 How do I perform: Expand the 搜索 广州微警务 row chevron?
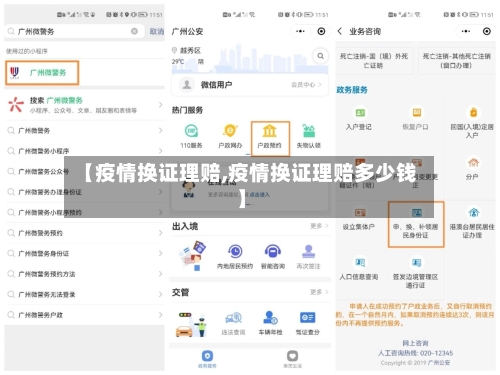(160, 105)
